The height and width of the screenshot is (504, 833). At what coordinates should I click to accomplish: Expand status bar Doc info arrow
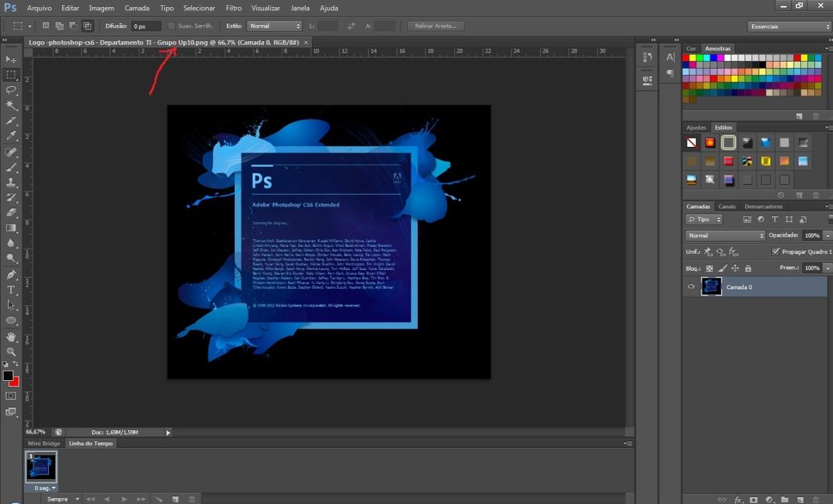tap(169, 433)
